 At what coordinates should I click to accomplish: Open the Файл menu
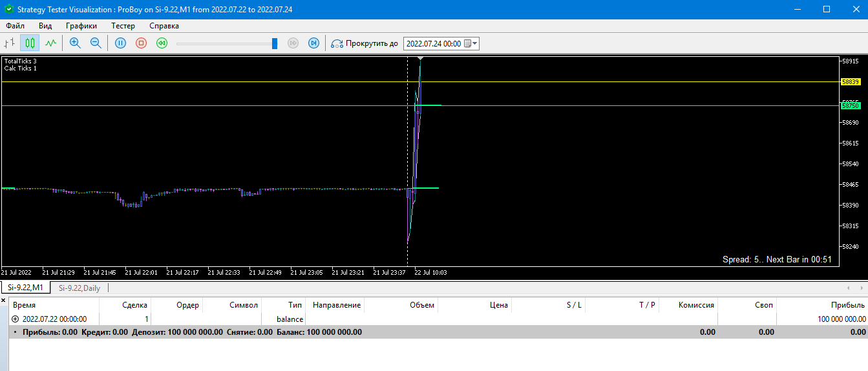click(x=16, y=26)
